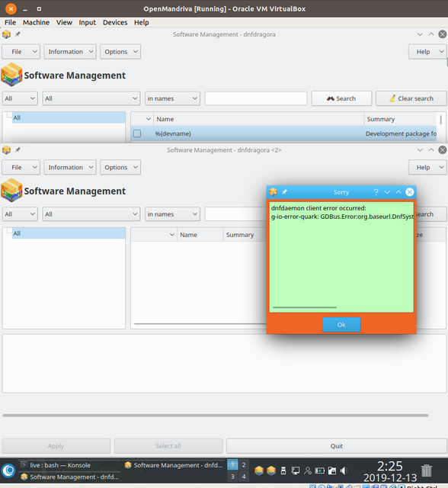Sort by Name column in first window
Viewport: 448px width, 488px height.
coord(258,119)
